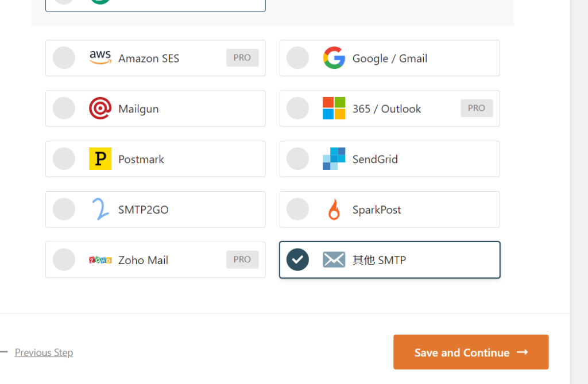Select the Amazon SES radio button
Viewport: 588px width, 384px height.
pyautogui.click(x=64, y=58)
